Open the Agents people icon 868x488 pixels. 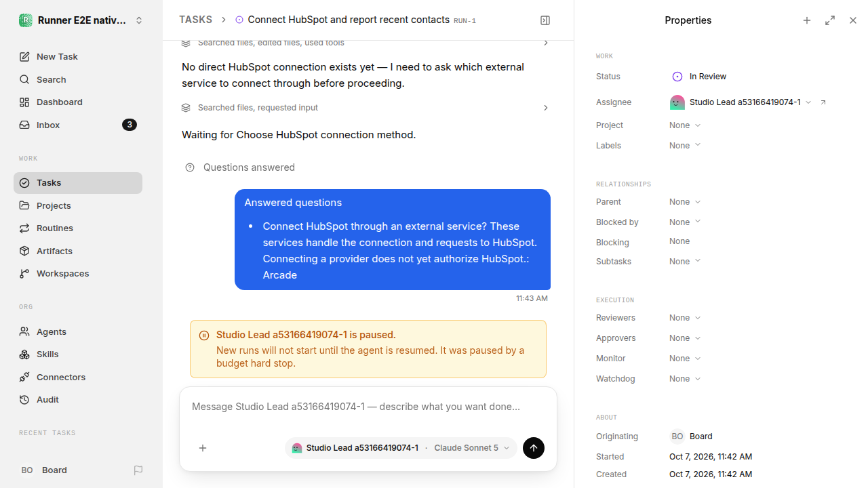click(x=24, y=332)
